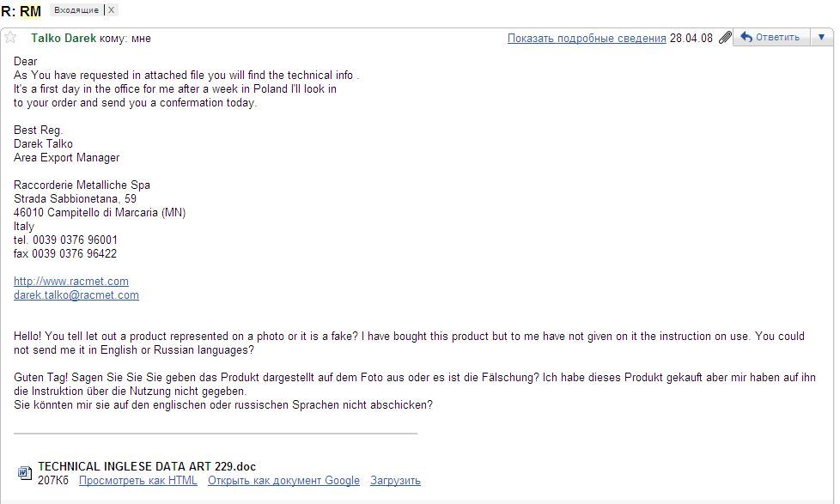The image size is (840, 504).
Task: Click the message date 28.04.08
Action: [691, 38]
